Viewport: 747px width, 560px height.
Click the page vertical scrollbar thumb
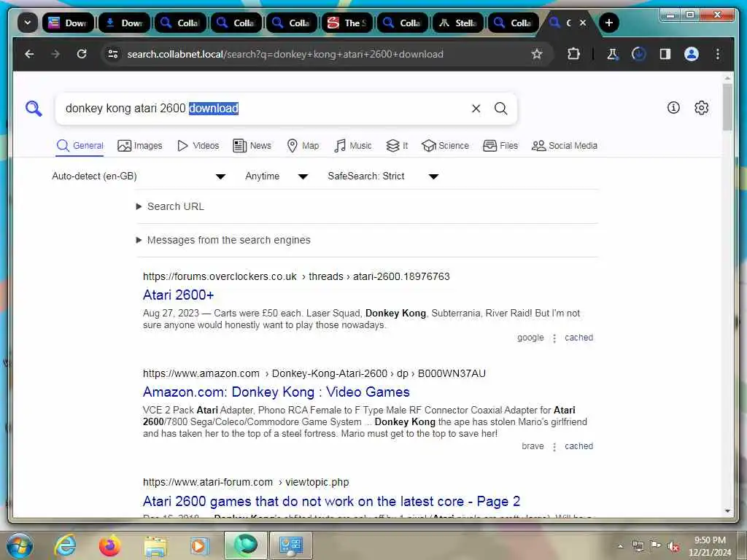[x=727, y=107]
